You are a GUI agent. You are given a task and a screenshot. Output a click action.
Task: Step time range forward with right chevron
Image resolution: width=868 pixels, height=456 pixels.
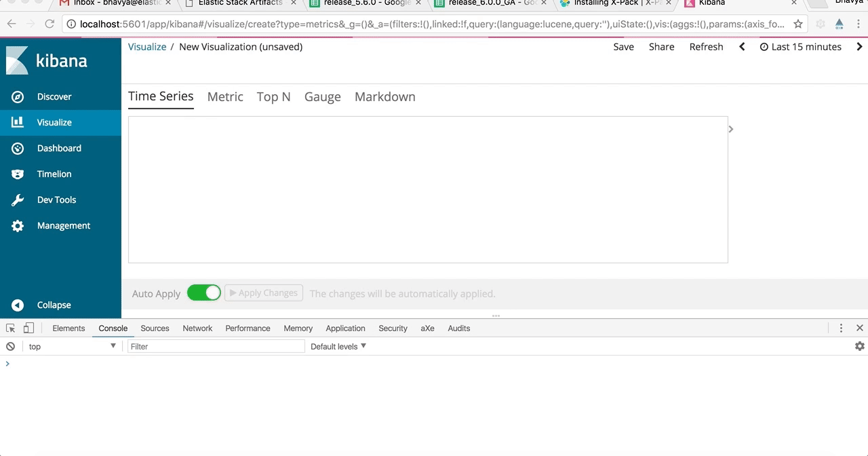pyautogui.click(x=860, y=47)
